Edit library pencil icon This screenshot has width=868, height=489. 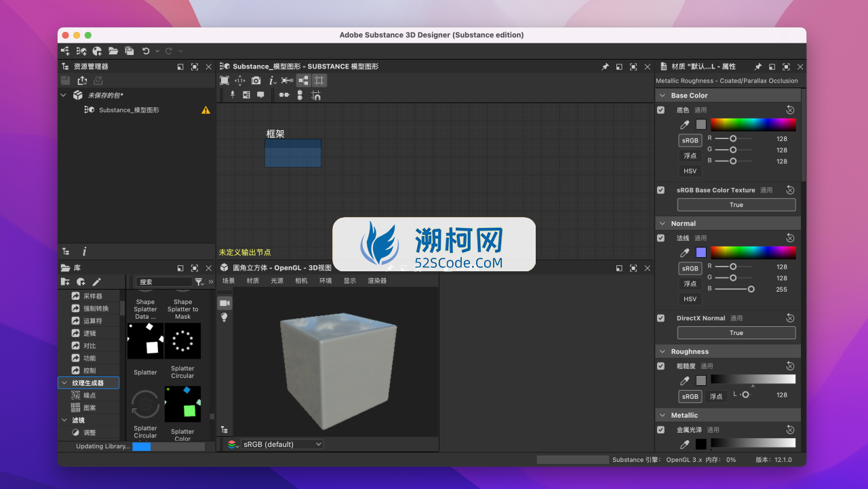96,281
